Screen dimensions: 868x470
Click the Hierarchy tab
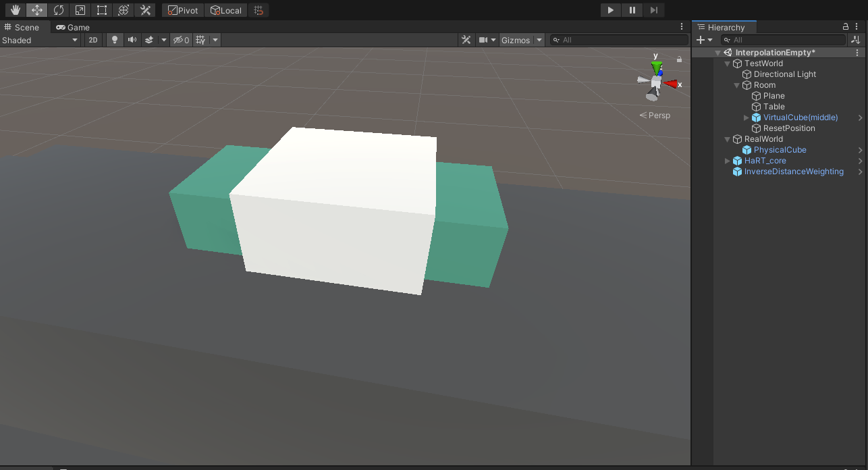[x=725, y=28]
